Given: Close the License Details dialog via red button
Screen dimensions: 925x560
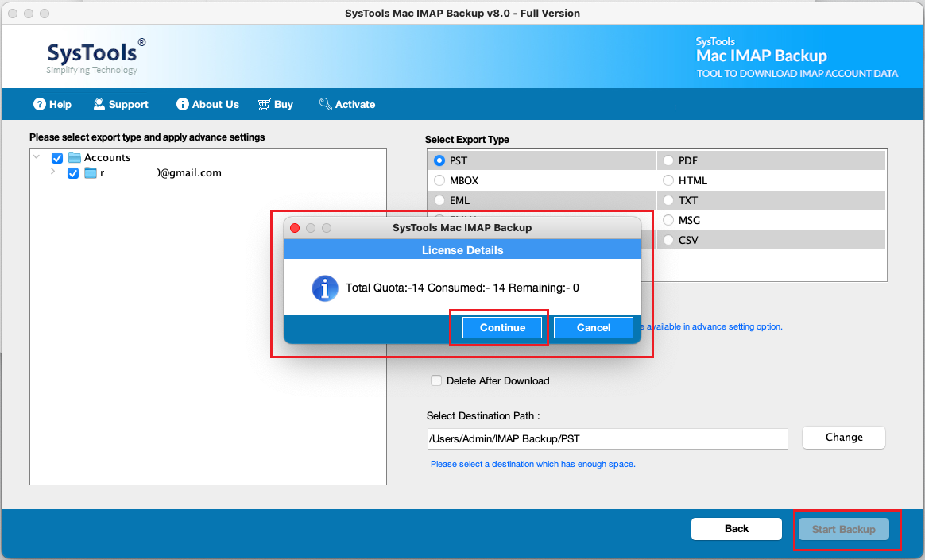Looking at the screenshot, I should pyautogui.click(x=295, y=227).
